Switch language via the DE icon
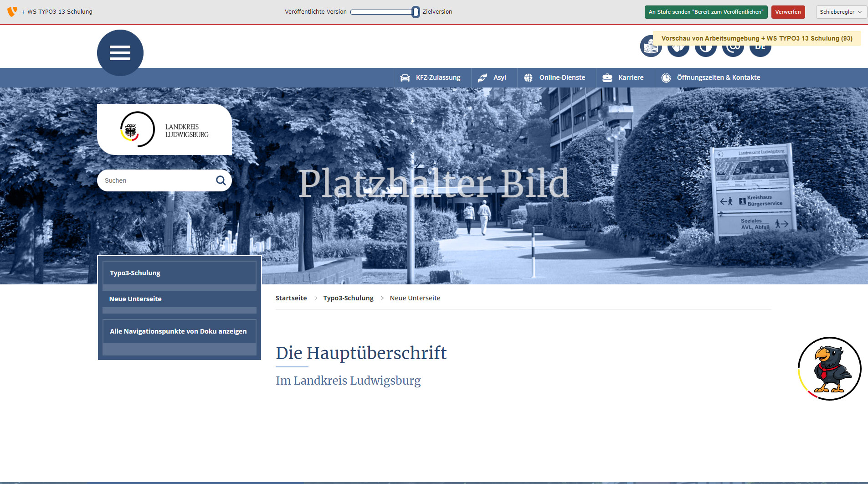The image size is (868, 484). 760,51
